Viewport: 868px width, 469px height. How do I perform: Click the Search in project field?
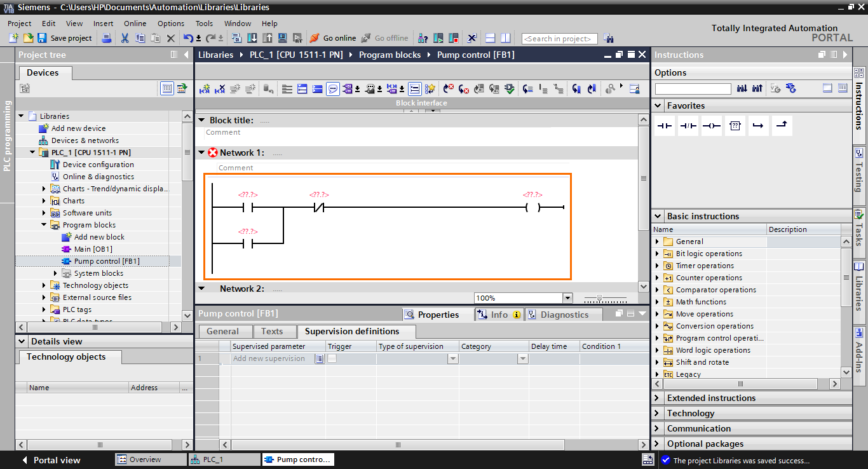(x=559, y=38)
